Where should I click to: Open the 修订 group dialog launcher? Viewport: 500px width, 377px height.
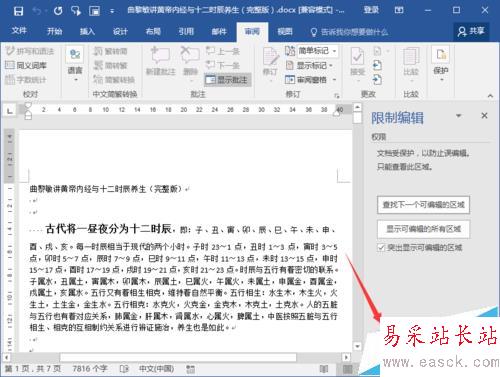(x=337, y=96)
